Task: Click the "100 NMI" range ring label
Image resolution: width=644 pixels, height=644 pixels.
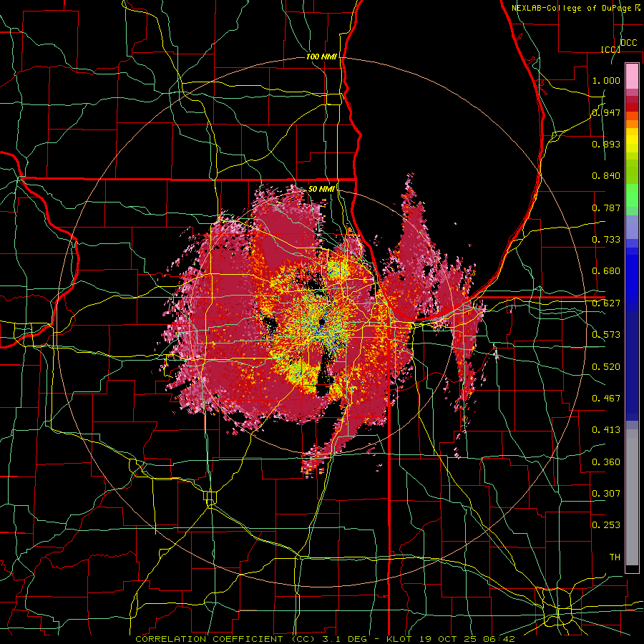Action: pos(321,57)
